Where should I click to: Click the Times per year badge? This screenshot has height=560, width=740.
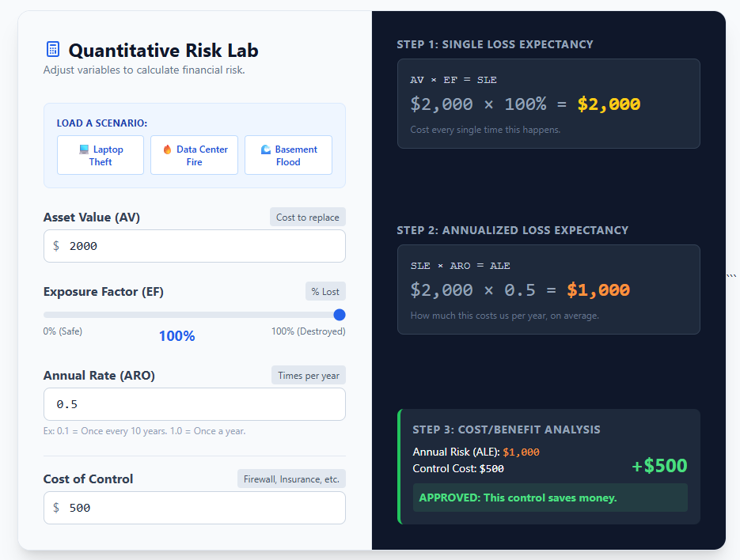coord(308,375)
